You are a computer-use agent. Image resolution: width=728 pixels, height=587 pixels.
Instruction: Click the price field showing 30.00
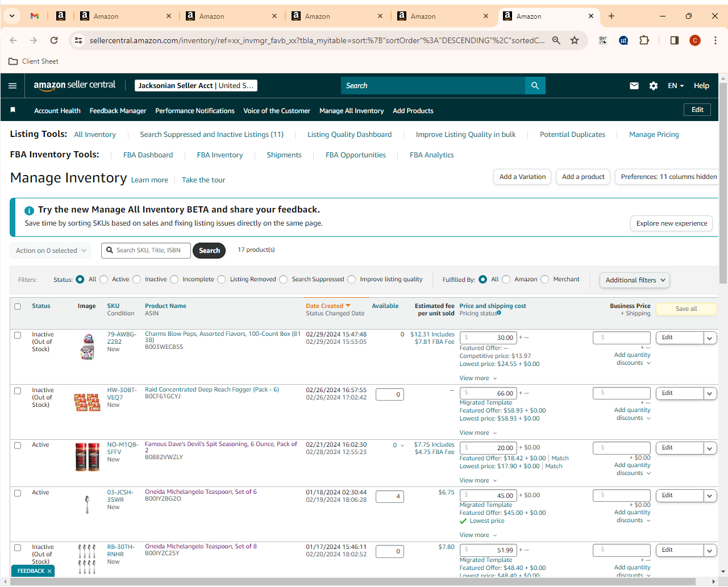coord(488,338)
